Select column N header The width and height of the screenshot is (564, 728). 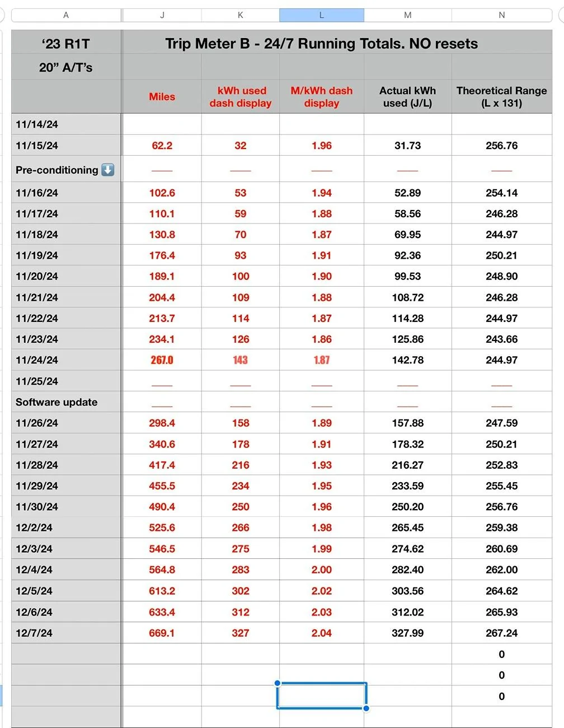click(x=502, y=15)
